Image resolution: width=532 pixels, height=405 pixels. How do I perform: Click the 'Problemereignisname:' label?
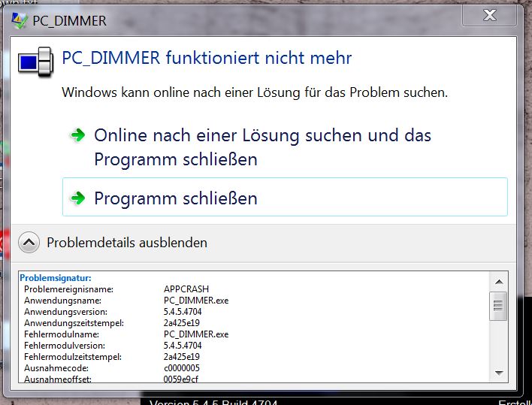pos(68,289)
